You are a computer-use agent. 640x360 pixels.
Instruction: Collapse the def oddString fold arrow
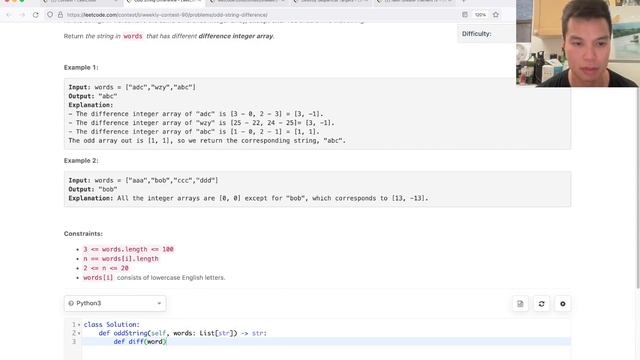click(x=79, y=333)
